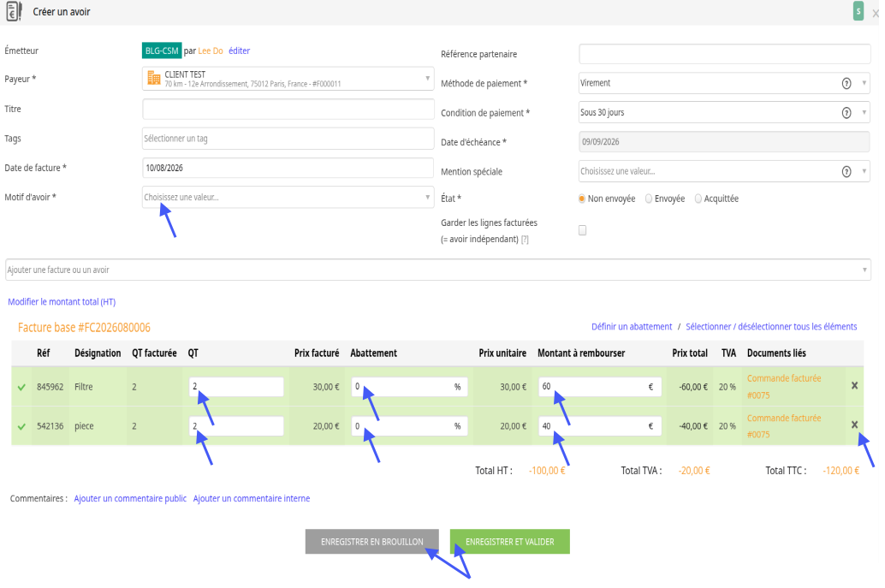Open Mention spéciale dropdown
Image resolution: width=885 pixels, height=588 pixels.
(724, 171)
